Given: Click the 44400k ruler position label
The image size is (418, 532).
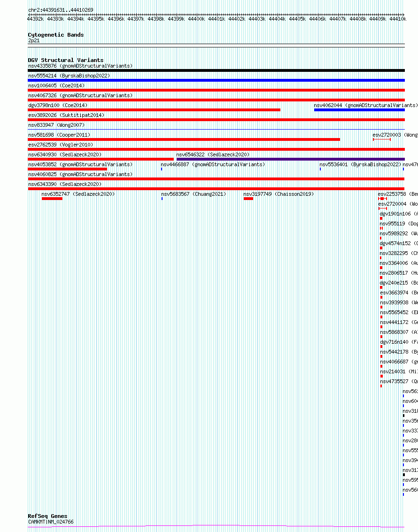Looking at the screenshot, I should [x=196, y=19].
